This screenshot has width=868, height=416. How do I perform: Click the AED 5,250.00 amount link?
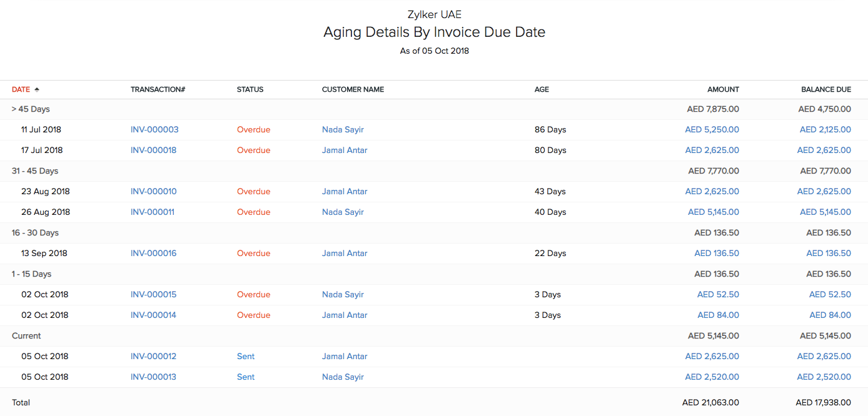712,129
